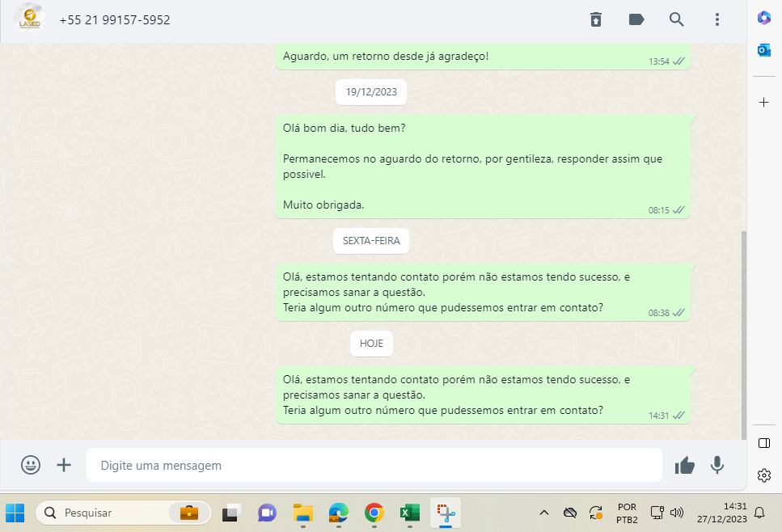Search within this conversation
The width and height of the screenshot is (782, 532).
676,19
